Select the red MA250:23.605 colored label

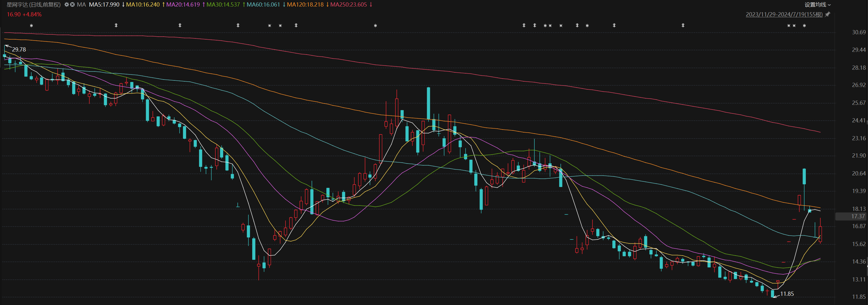tap(349, 5)
